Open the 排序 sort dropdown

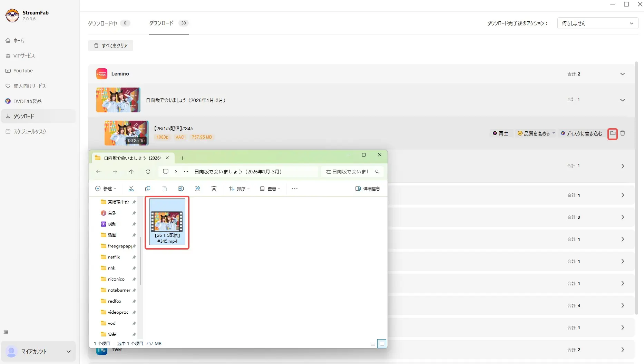click(239, 189)
